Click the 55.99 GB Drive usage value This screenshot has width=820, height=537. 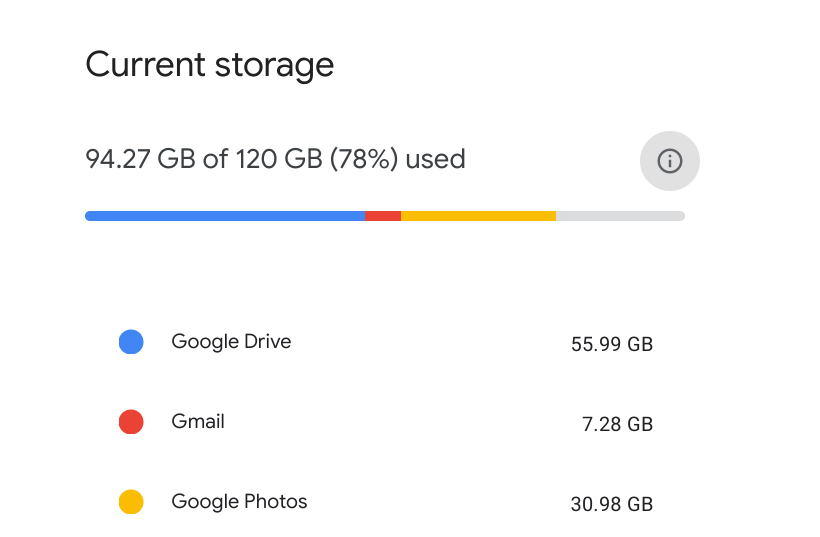[612, 345]
